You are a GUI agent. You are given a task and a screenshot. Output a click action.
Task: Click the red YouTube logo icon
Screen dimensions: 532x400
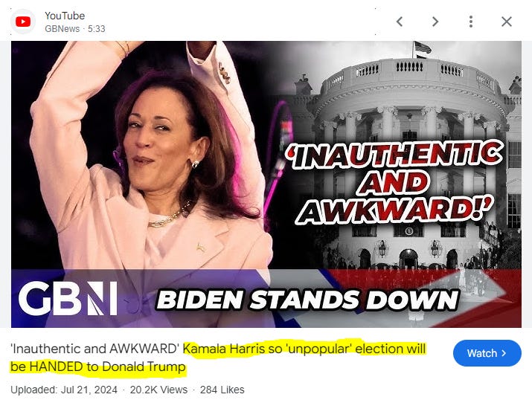pos(23,22)
